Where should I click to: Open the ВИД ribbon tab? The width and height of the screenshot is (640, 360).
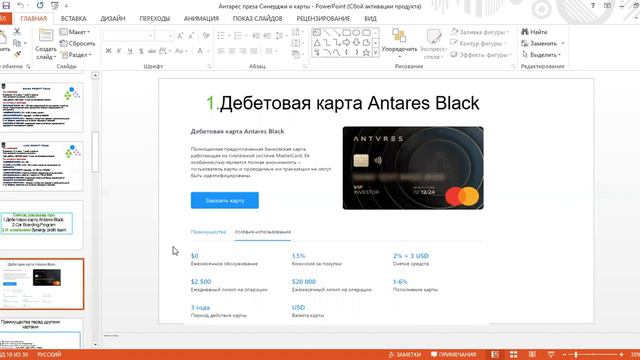click(370, 18)
